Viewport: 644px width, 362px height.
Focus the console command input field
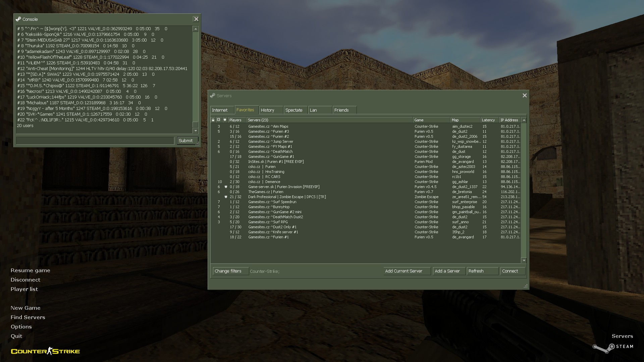coord(95,140)
